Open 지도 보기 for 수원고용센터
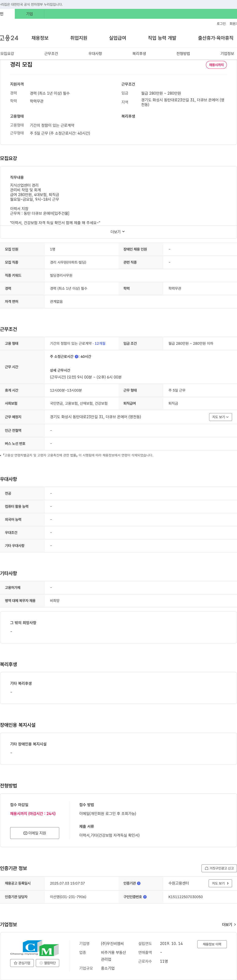The image size is (237, 980). [220, 883]
